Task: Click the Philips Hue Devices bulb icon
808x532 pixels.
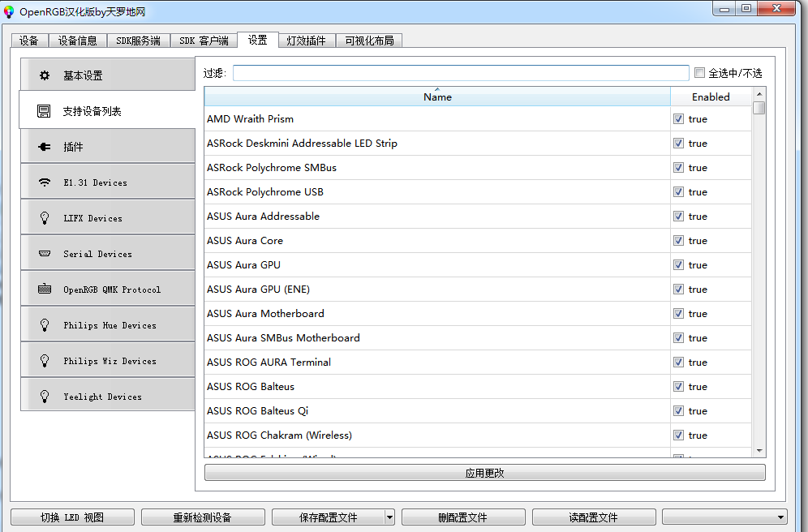Action: tap(45, 325)
